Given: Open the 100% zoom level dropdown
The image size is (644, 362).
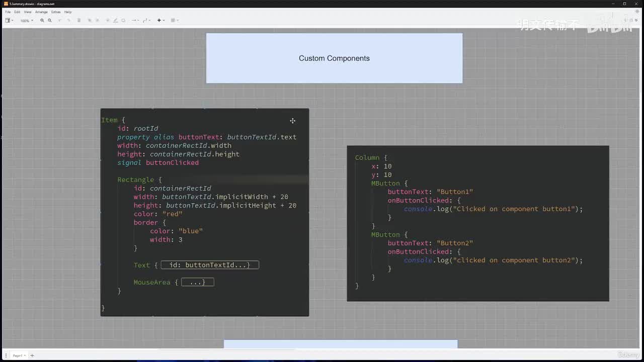Looking at the screenshot, I should click(x=27, y=21).
